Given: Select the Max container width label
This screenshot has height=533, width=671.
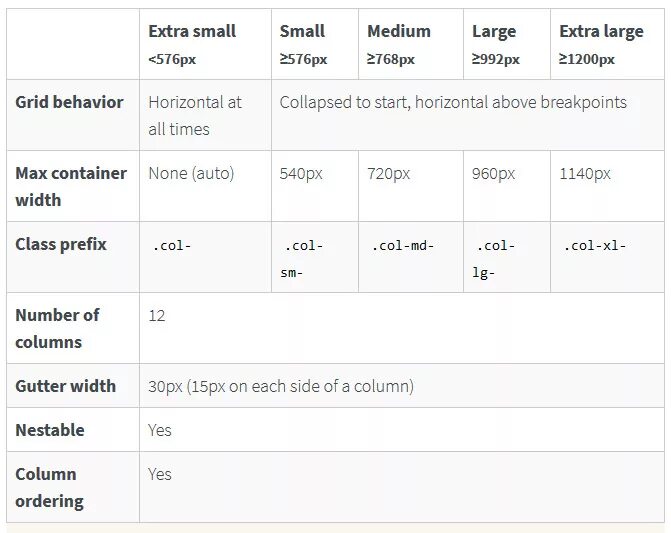Looking at the screenshot, I should coord(71,187).
